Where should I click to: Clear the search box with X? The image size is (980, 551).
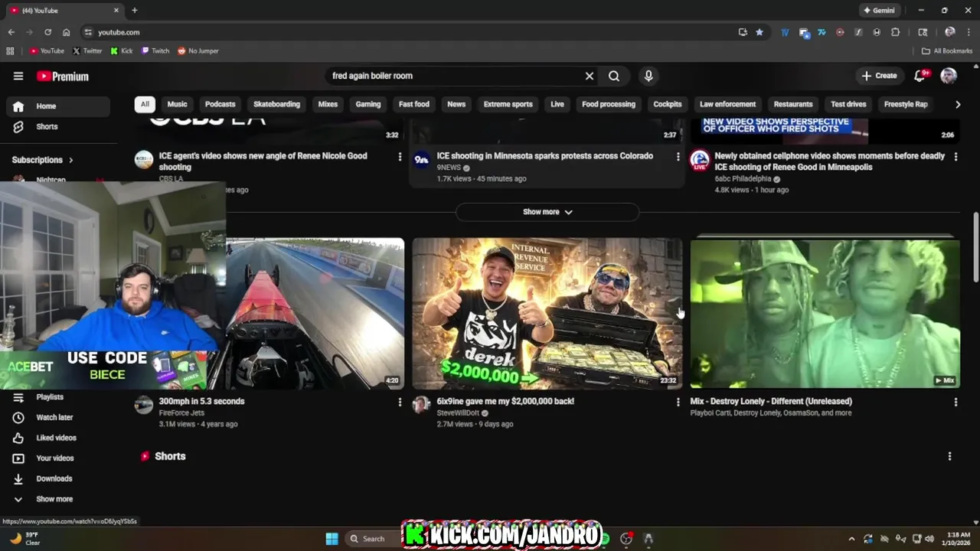tap(590, 76)
